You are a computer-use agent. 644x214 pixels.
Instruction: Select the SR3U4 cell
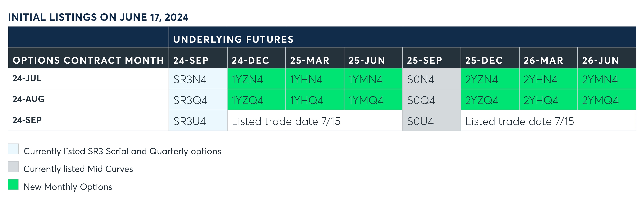[x=198, y=121]
